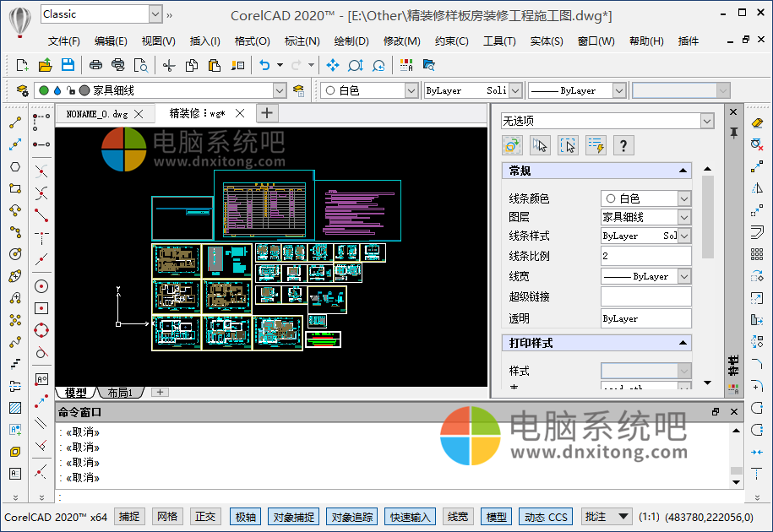Close the command window
Viewport: 773px width, 532px height.
click(734, 411)
